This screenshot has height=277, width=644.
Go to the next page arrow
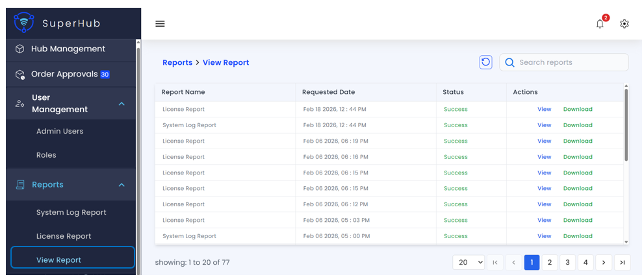click(x=604, y=262)
